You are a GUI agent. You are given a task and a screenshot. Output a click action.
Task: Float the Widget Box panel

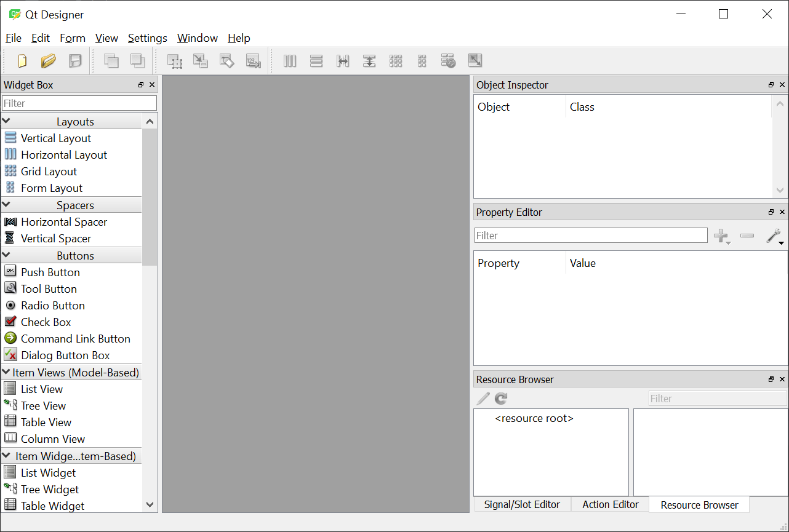point(141,85)
